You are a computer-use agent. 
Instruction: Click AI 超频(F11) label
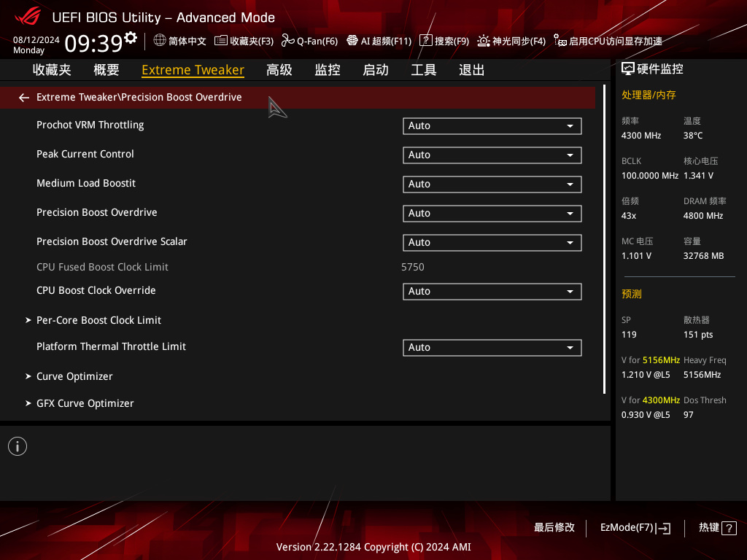pos(386,41)
